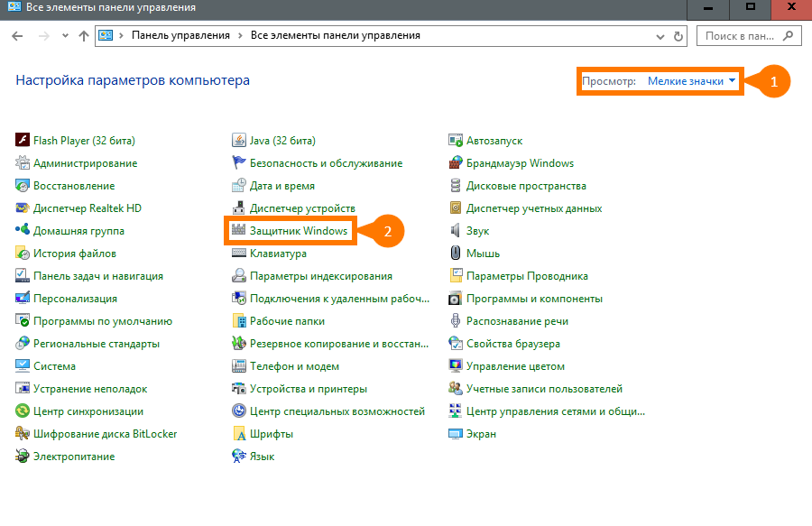Click the Администрирование gear icon
The width and height of the screenshot is (812, 526).
[23, 163]
